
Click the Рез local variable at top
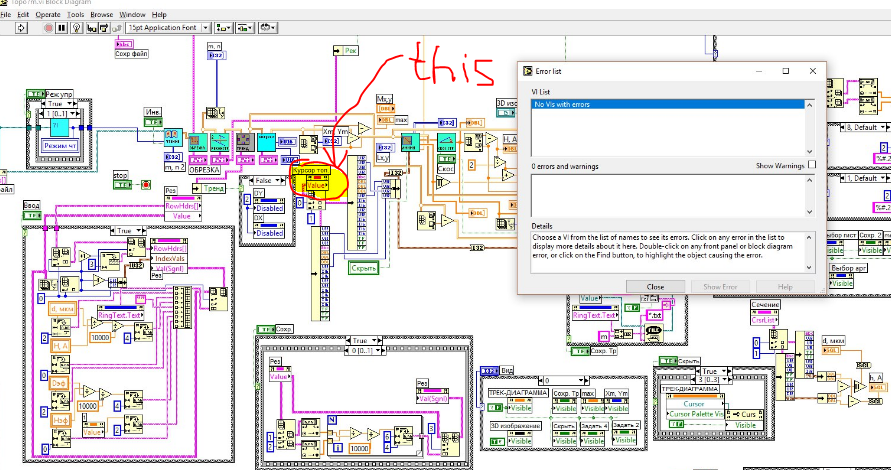pyautogui.click(x=345, y=51)
